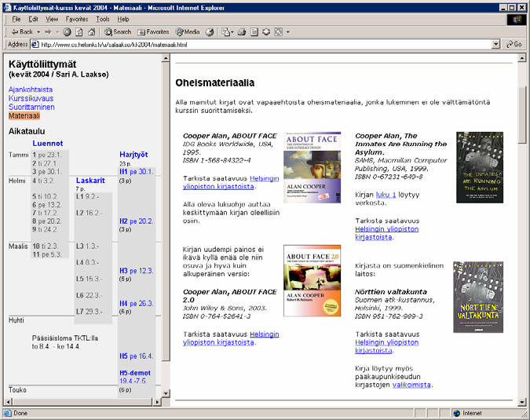Open the H5-demot link
Image resolution: width=530 pixels, height=420 pixels.
(x=135, y=373)
